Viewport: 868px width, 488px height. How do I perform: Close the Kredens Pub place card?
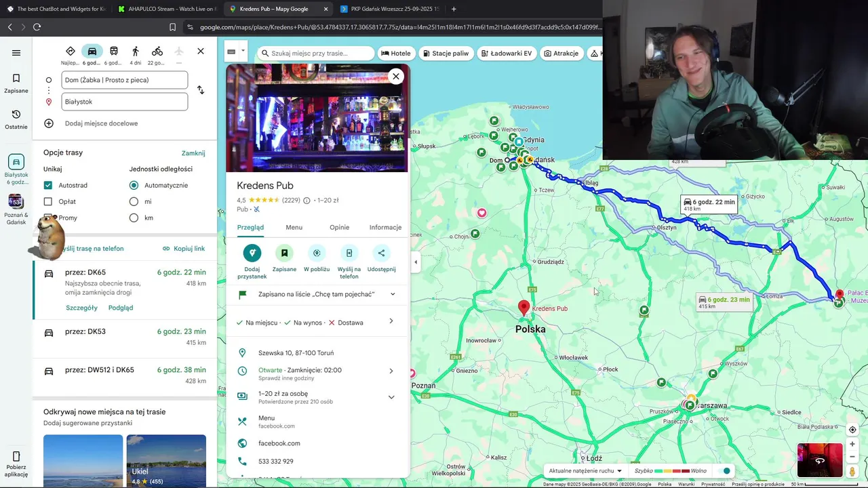coord(396,77)
